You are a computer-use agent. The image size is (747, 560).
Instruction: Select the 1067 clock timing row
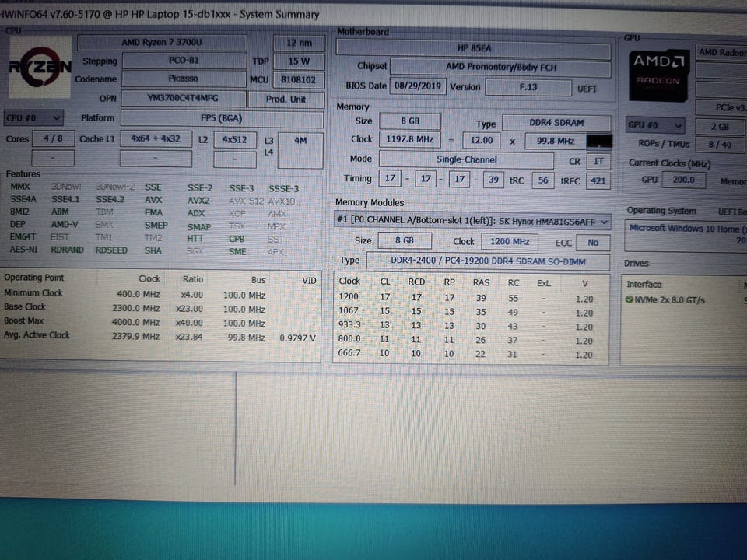pyautogui.click(x=471, y=311)
